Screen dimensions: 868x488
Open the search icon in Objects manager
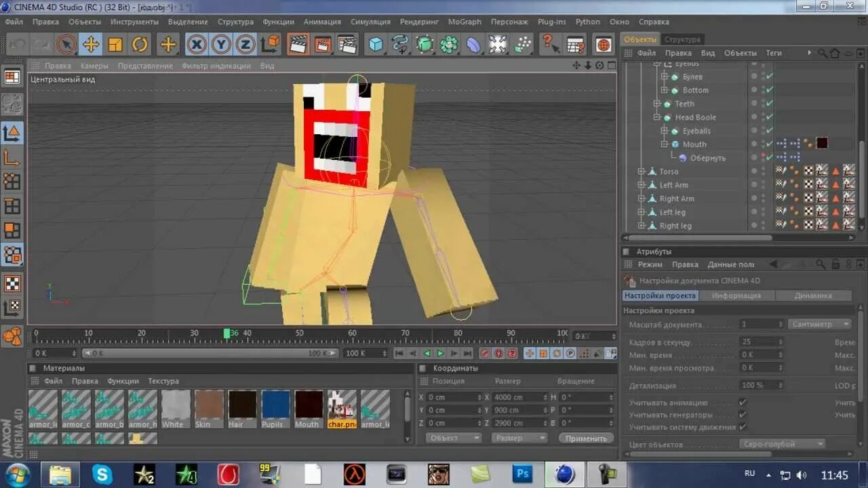click(823, 53)
